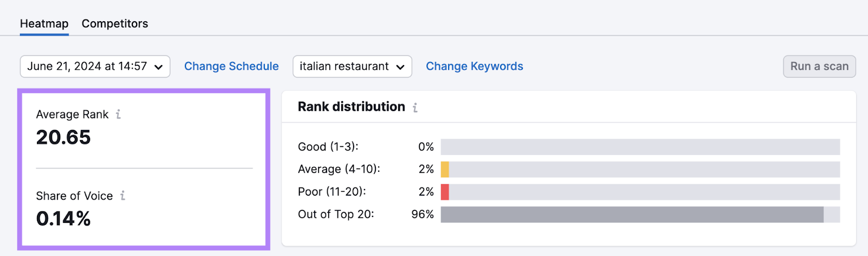The height and width of the screenshot is (256, 868).
Task: Click the yellow Average (4-10) bar segment
Action: click(445, 170)
